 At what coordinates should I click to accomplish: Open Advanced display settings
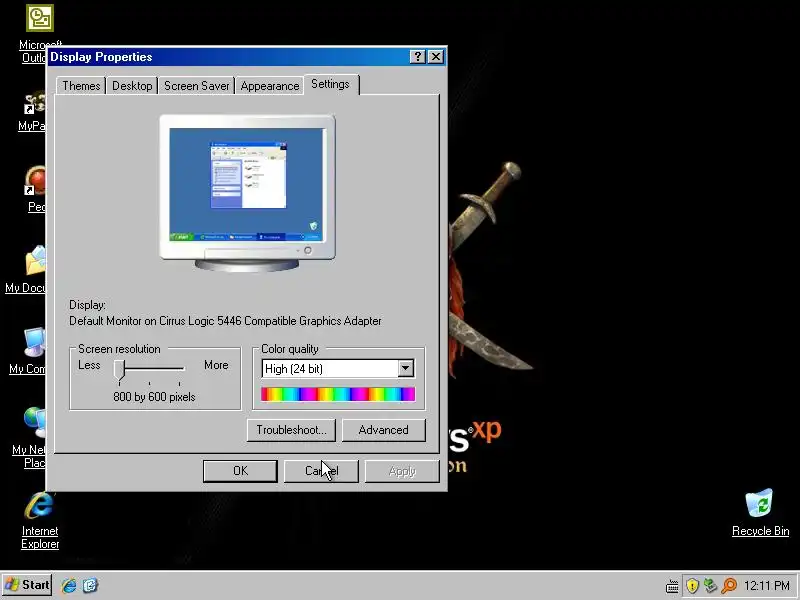tap(384, 430)
